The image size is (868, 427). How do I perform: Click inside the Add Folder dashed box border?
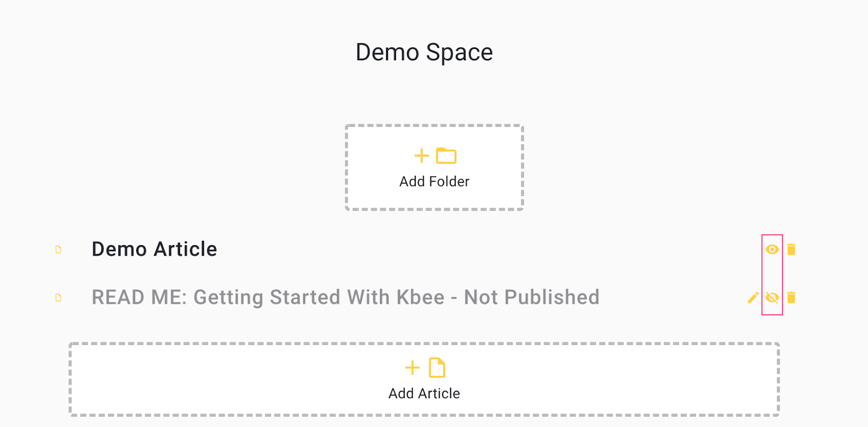435,168
